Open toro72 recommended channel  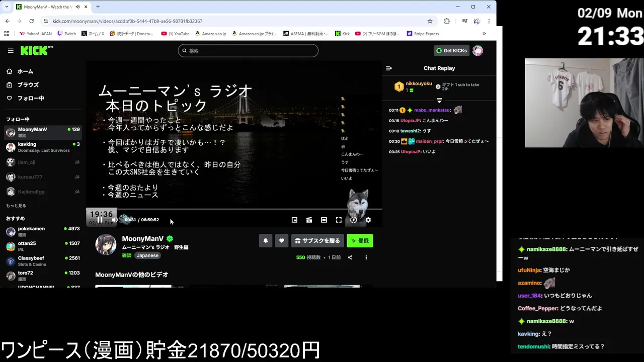(43, 276)
